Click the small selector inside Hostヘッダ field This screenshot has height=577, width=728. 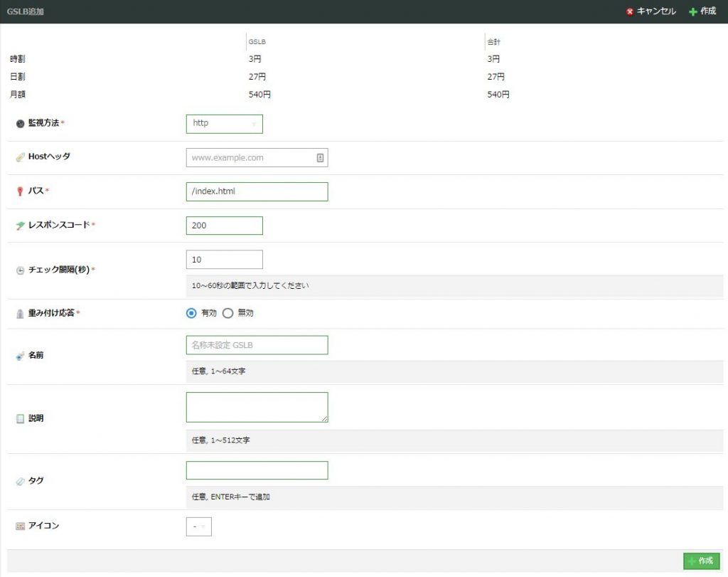[x=321, y=157]
